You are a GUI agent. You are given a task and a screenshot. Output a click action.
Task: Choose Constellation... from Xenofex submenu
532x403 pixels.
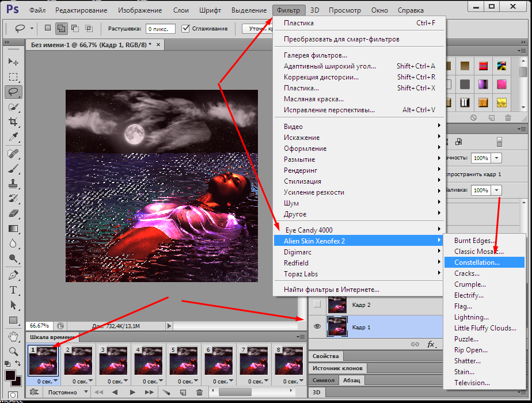tap(477, 263)
